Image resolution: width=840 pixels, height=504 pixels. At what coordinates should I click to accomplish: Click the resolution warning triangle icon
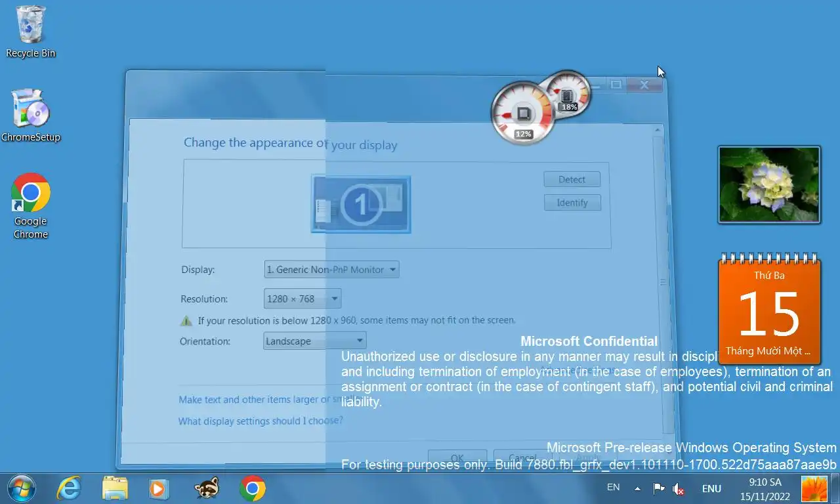(186, 321)
